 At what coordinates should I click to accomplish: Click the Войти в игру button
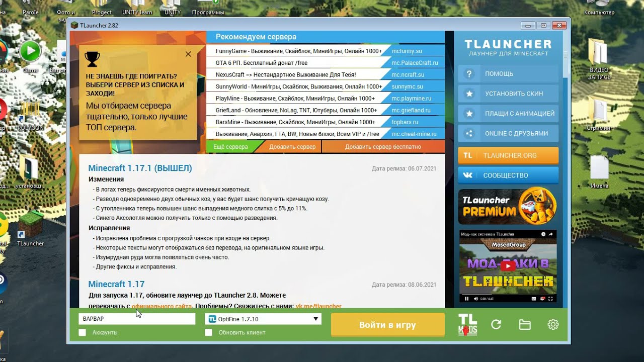387,325
